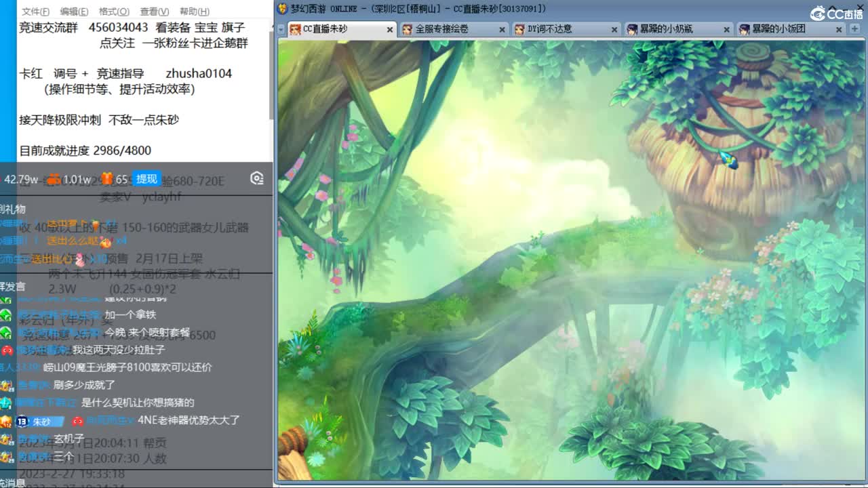
Task: Click the chat message 4NE老神器优势太大了
Action: coord(189,420)
